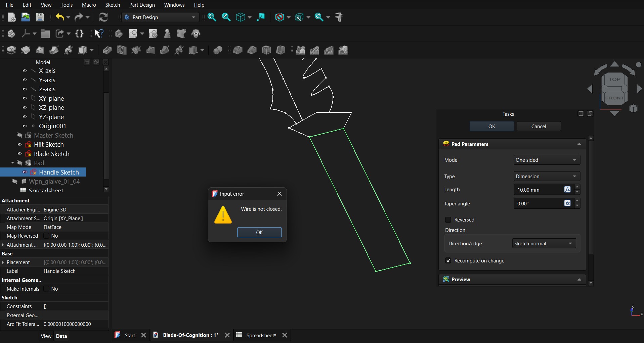Toggle the Make Internals checkbox
Screen dimensions: 644x343
tap(47, 289)
